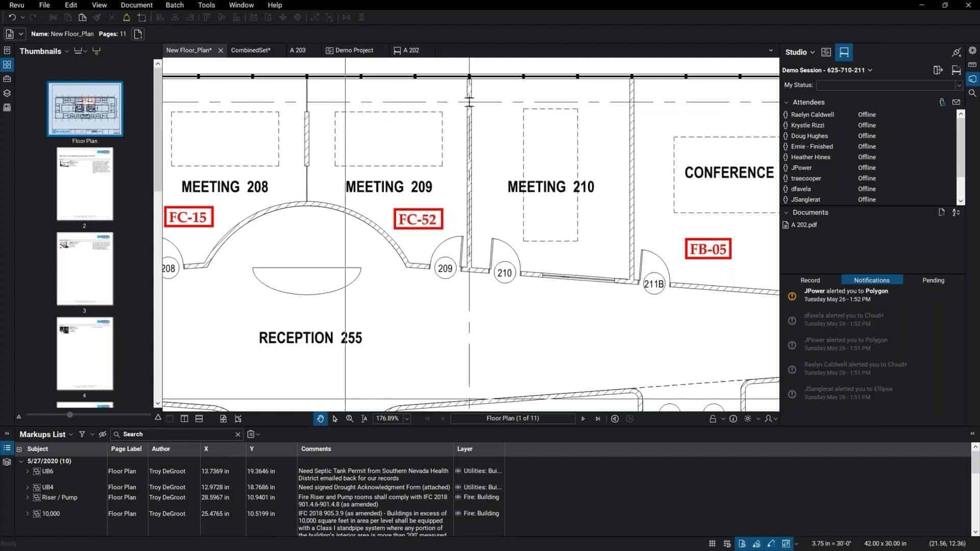Image resolution: width=980 pixels, height=551 pixels.
Task: Open the My Status dropdown
Action: (x=959, y=85)
